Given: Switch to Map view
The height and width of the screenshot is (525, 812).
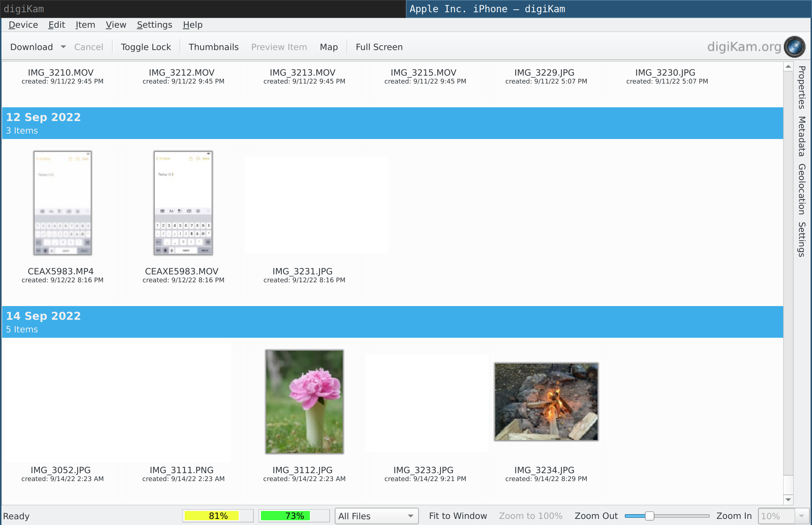Looking at the screenshot, I should [x=329, y=47].
